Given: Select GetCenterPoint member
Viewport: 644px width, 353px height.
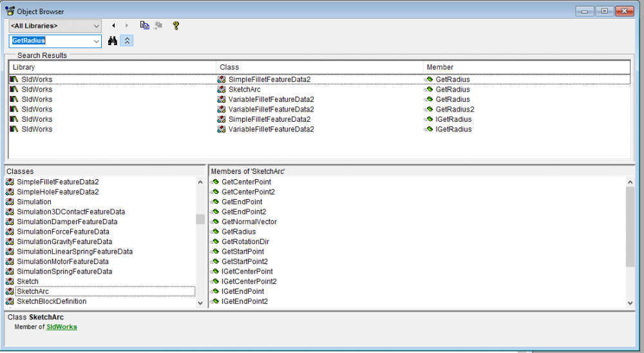Looking at the screenshot, I should (247, 182).
